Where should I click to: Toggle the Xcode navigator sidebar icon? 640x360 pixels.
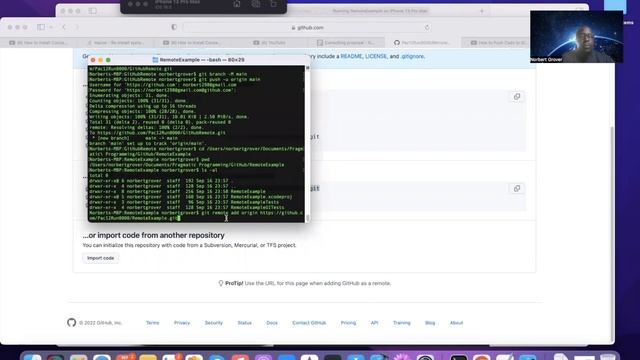pyautogui.click(x=93, y=11)
